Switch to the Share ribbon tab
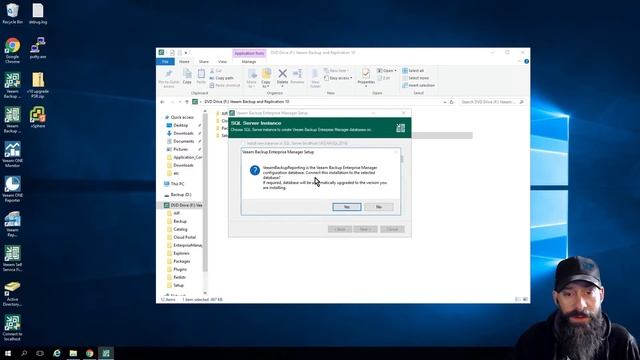The image size is (640, 360). click(x=204, y=62)
